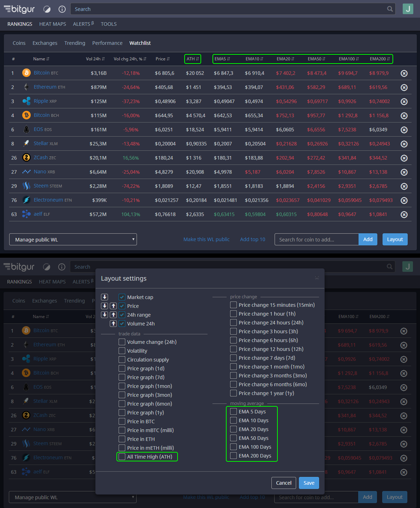Enable Price in BTC checkbox

point(122,421)
